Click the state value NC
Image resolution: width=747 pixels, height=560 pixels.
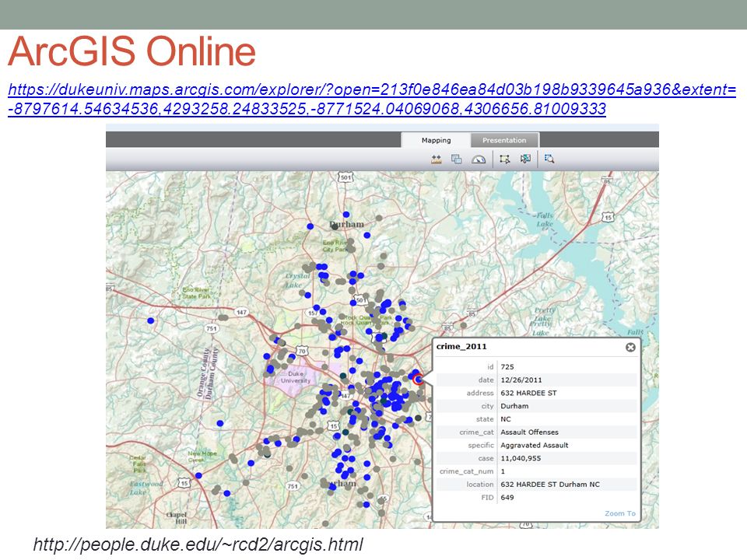coord(506,419)
